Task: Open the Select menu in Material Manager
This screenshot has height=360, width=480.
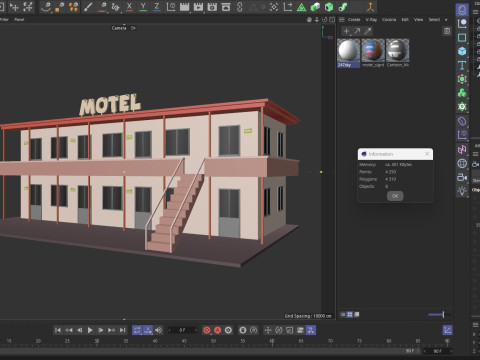Action: (434, 20)
